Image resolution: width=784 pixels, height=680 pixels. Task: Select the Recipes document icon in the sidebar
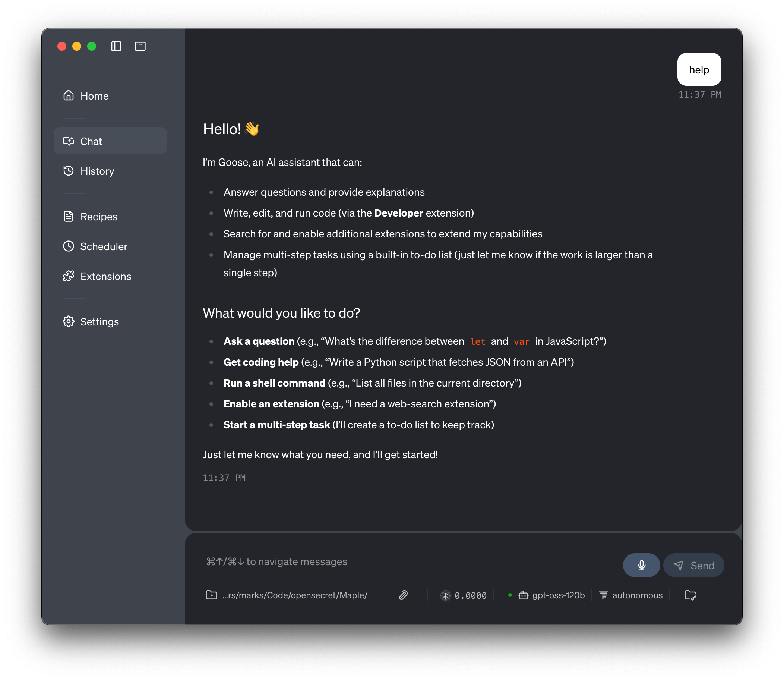[69, 216]
